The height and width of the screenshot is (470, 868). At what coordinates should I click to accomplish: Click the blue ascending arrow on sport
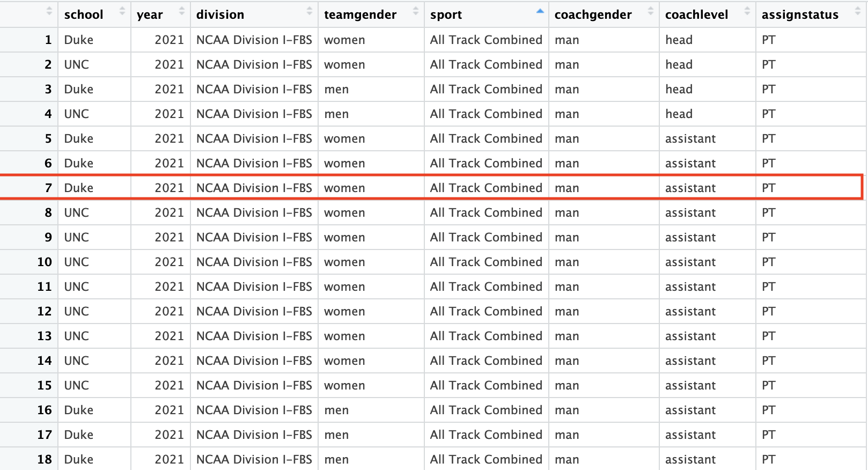click(x=540, y=11)
